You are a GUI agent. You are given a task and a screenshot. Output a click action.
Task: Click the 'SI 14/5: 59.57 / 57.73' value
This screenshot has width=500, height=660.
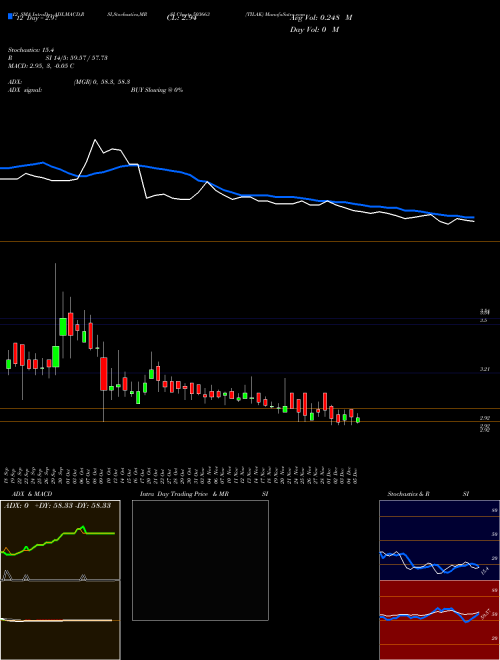point(77,58)
